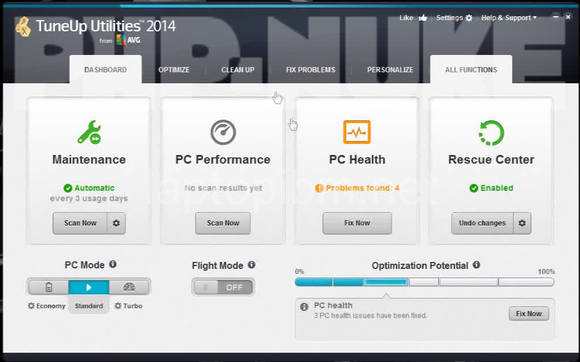
Task: Click the PC Health heartbeat monitor icon
Action: (357, 132)
